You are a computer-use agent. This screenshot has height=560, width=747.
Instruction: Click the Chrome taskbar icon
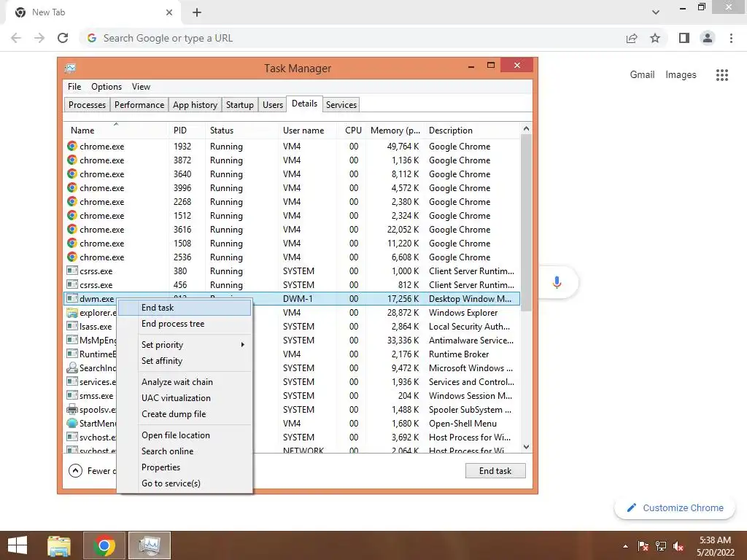click(x=104, y=545)
